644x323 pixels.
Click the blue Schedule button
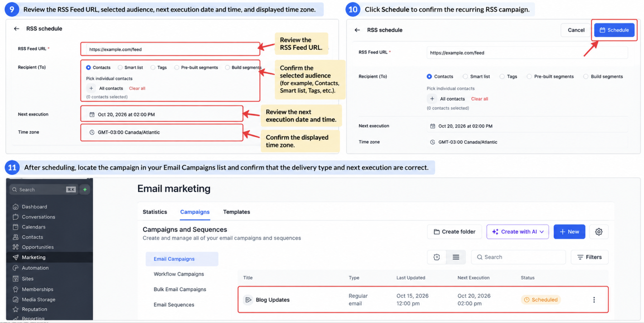click(x=614, y=30)
